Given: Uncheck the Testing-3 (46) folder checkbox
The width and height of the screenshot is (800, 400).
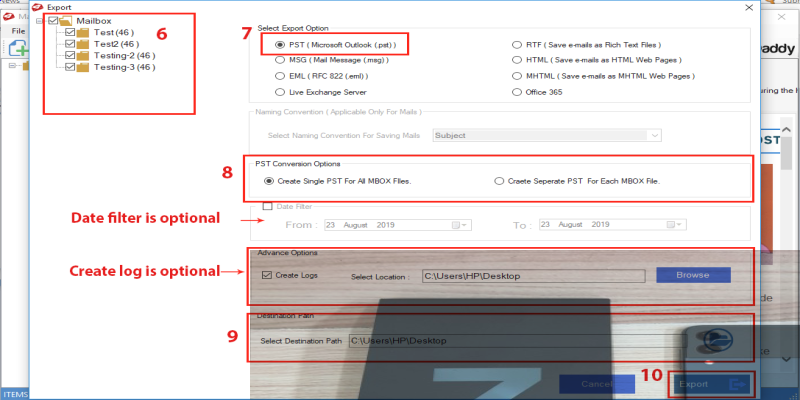Looking at the screenshot, I should click(x=70, y=67).
